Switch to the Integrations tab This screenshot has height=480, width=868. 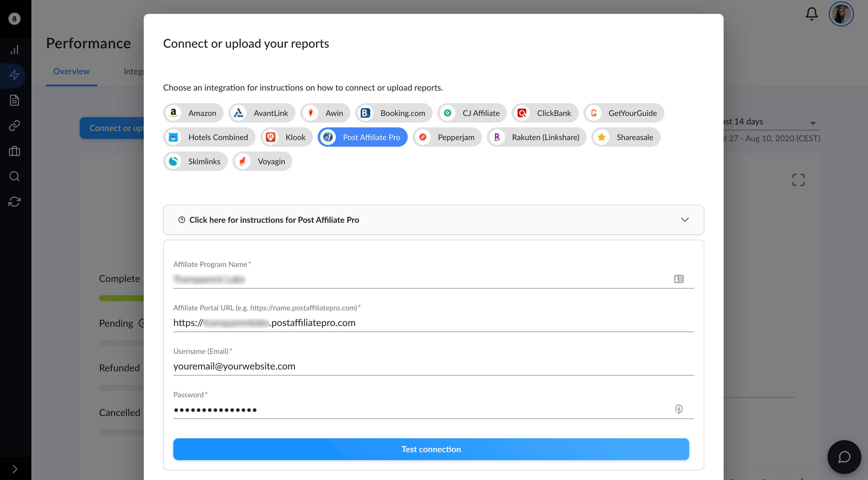133,72
